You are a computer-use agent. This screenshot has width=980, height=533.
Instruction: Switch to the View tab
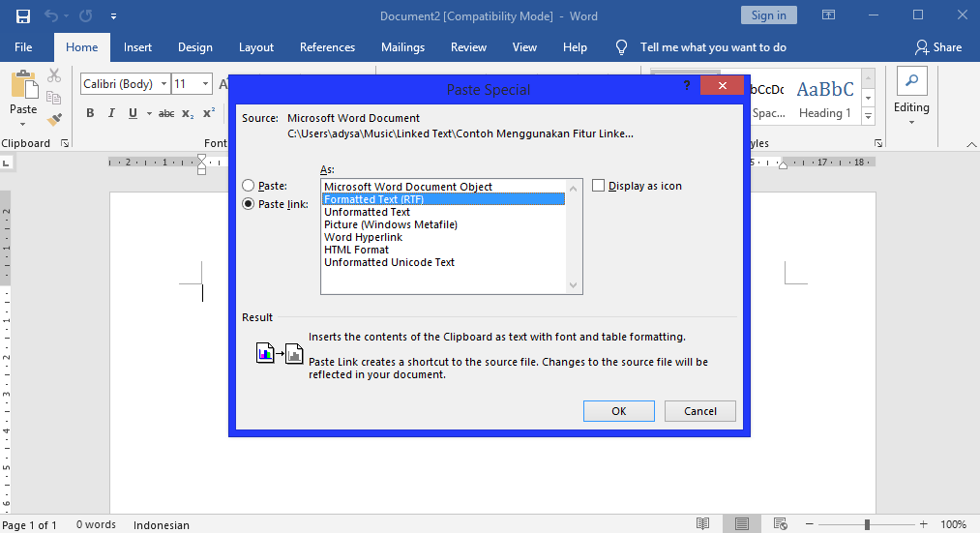(x=524, y=47)
